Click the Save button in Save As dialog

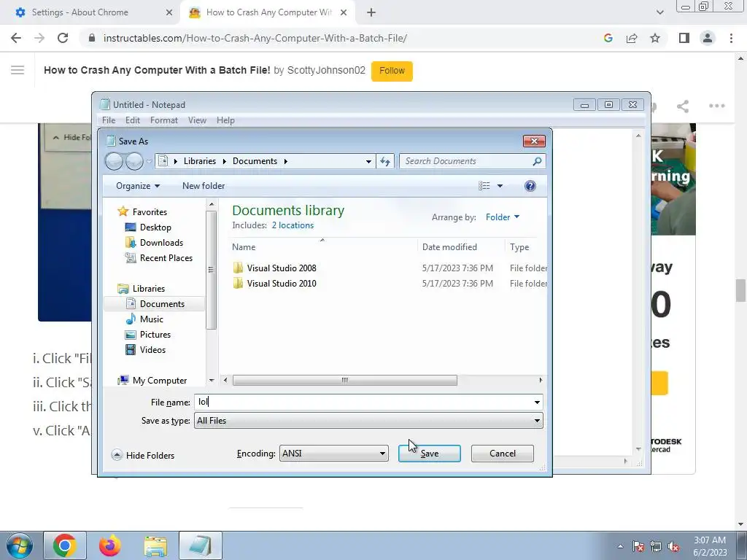(429, 454)
